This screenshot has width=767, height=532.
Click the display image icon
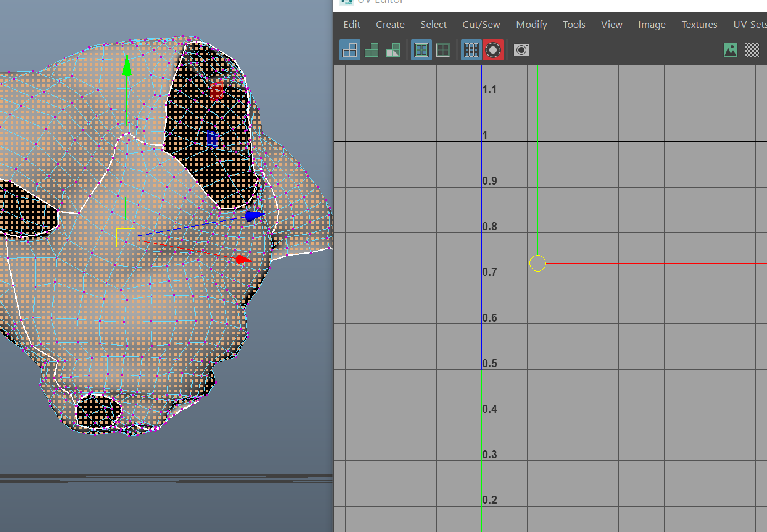click(731, 50)
